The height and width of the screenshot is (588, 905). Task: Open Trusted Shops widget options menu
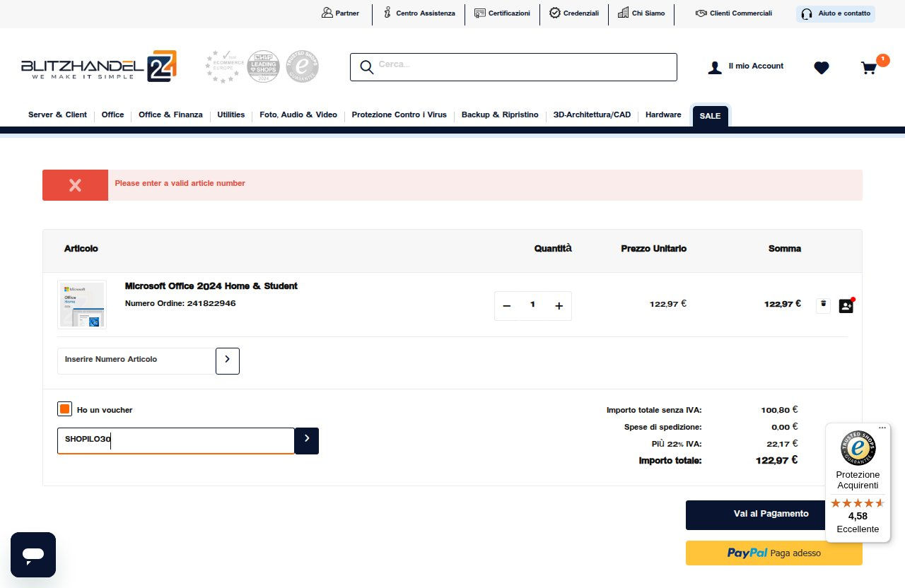pos(882,428)
